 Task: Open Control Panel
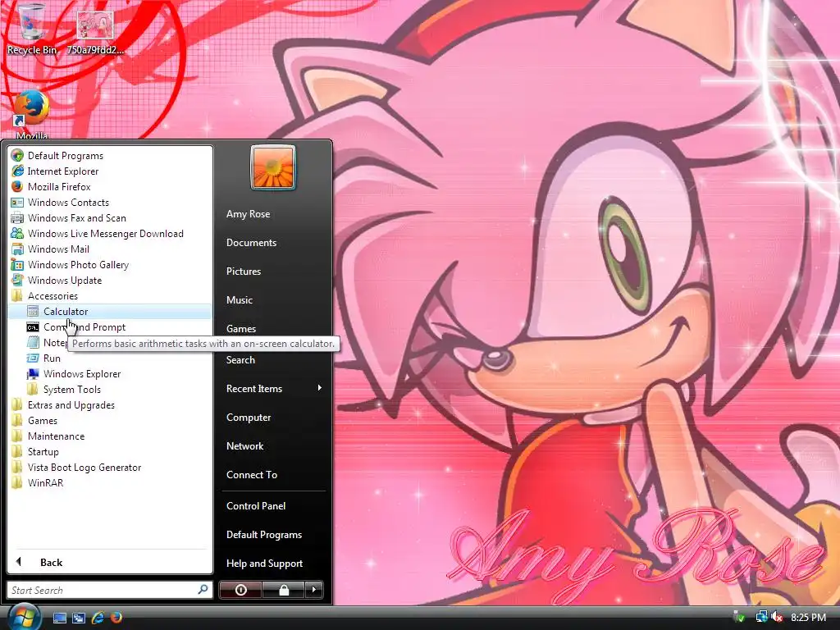pyautogui.click(x=256, y=505)
